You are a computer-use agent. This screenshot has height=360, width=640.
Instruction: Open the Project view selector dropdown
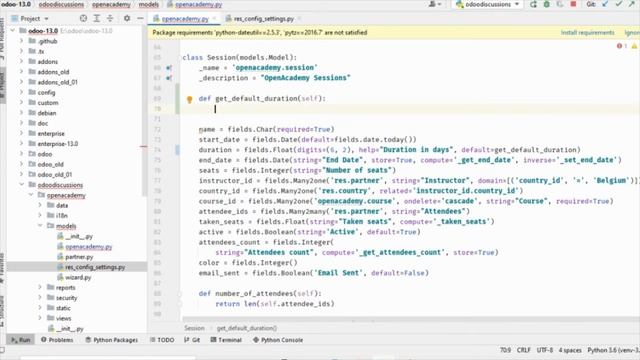pos(30,18)
